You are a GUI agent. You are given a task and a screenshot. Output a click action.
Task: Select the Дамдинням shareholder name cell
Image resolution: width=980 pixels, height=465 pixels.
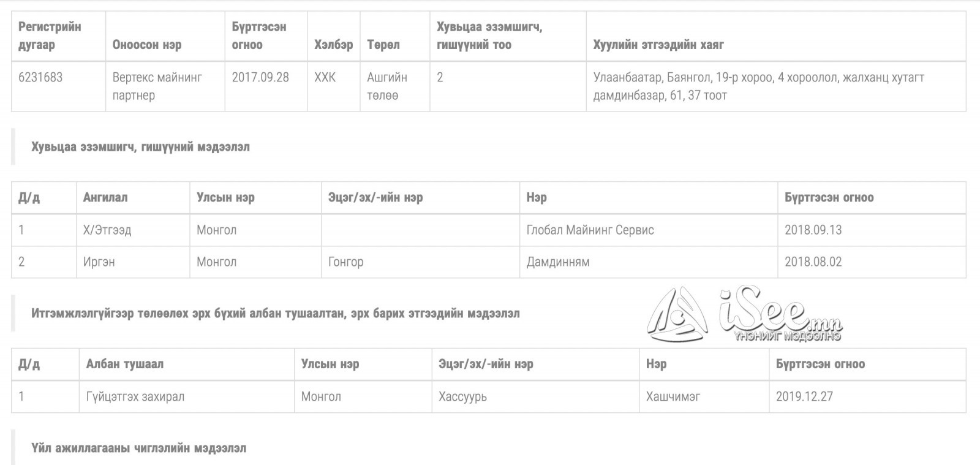pyautogui.click(x=649, y=262)
